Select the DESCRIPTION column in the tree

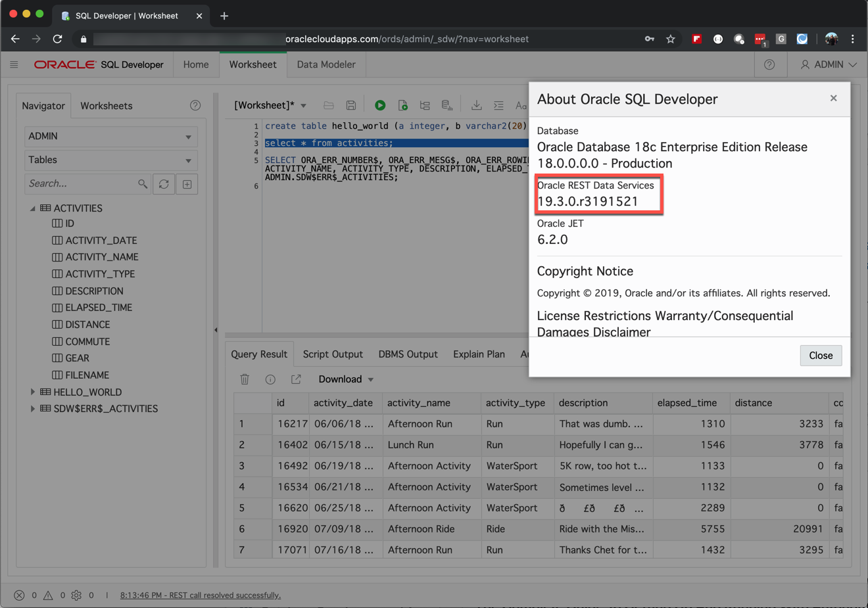point(94,291)
